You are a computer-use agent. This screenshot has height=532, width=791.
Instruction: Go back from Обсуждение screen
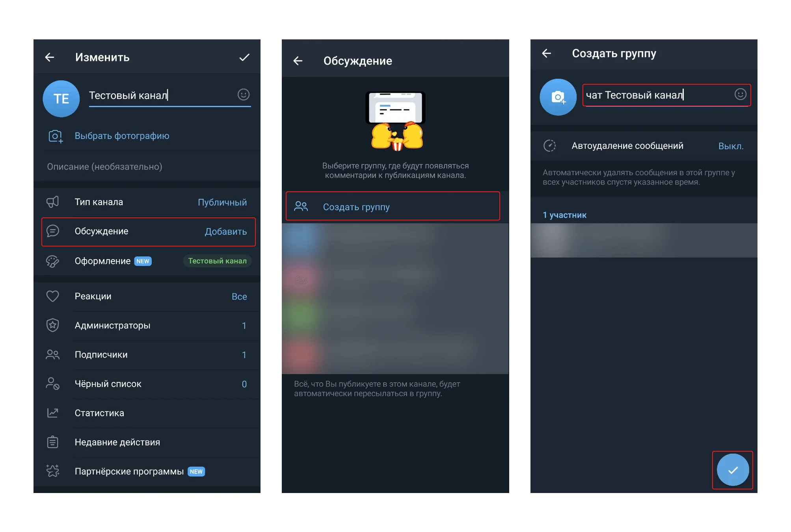(298, 61)
